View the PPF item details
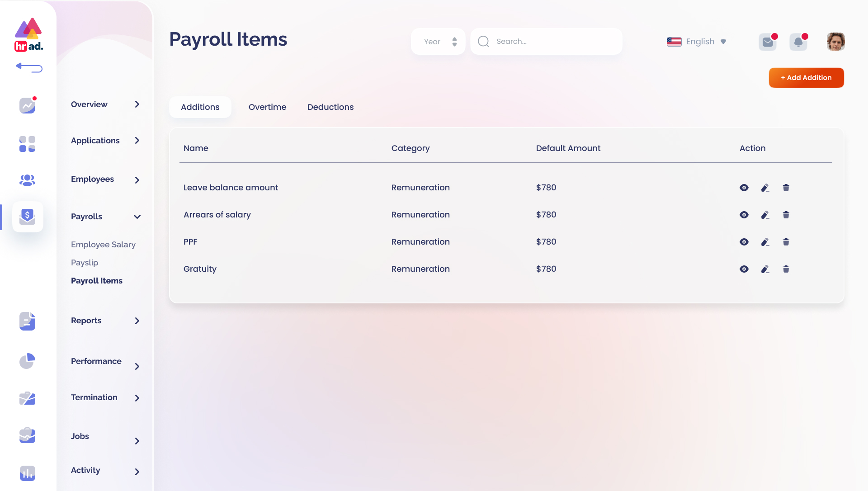This screenshot has height=491, width=868. (x=744, y=242)
